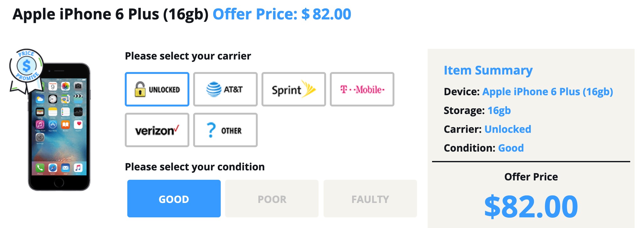
Task: Click the 16gb storage value in summary
Action: pyautogui.click(x=499, y=111)
